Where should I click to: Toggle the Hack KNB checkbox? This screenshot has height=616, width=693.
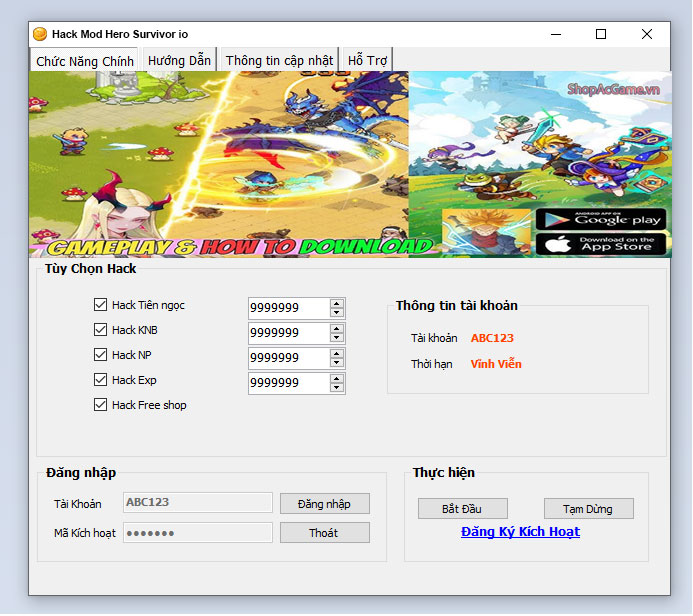(x=100, y=330)
